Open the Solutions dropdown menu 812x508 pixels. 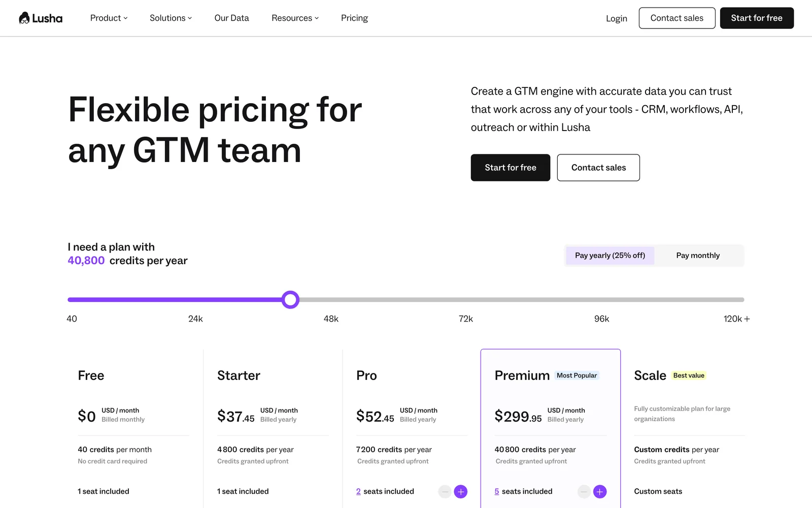(x=171, y=18)
